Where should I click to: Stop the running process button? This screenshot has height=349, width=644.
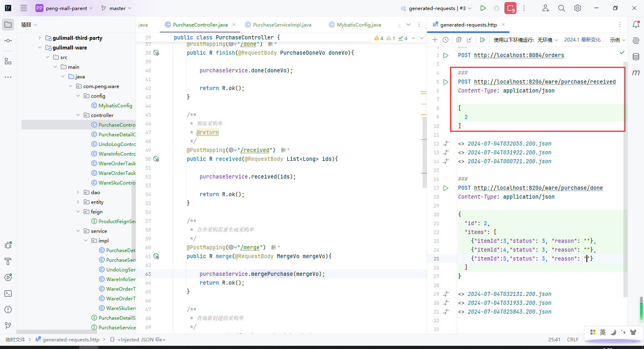coord(510,8)
